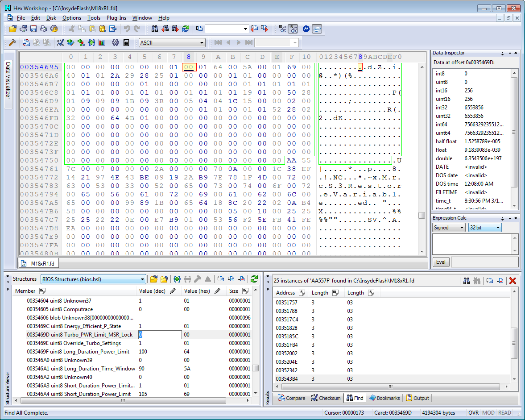This screenshot has height=420, width=525.
Task: Open the disabled bookmark navigation dropdown
Action: (295, 43)
